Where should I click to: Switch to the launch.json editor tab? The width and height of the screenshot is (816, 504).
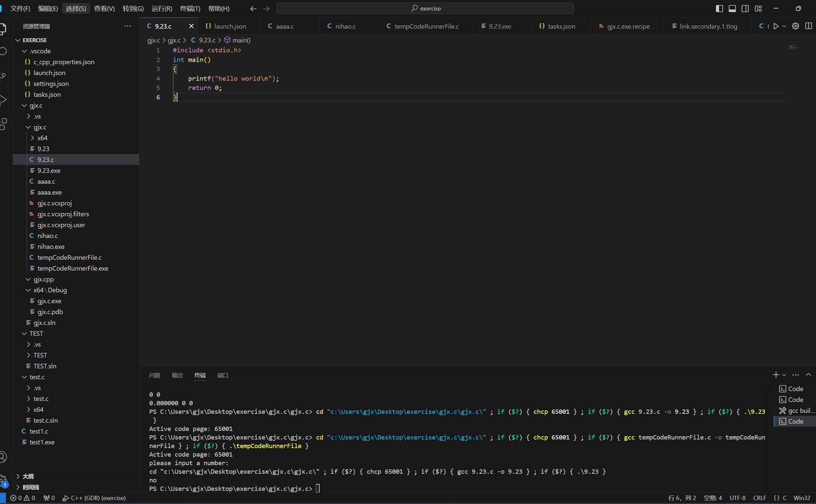229,26
